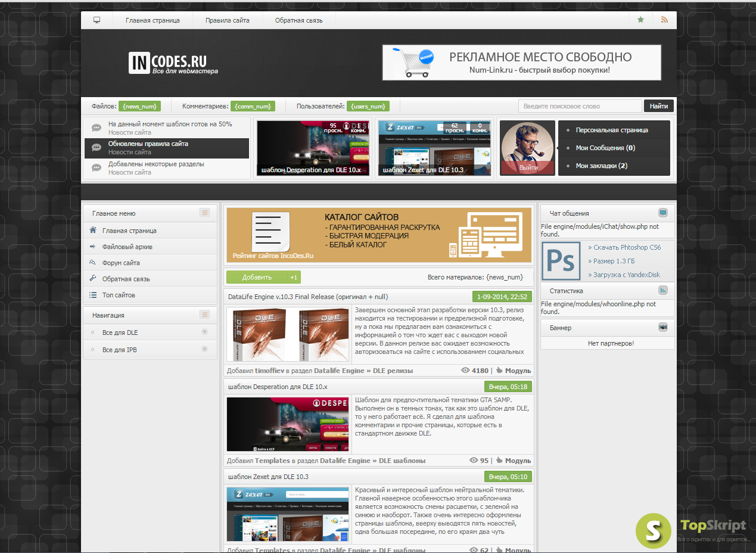Open Форум сайта in main menu
Image resolution: width=756 pixels, height=553 pixels.
coord(122,263)
